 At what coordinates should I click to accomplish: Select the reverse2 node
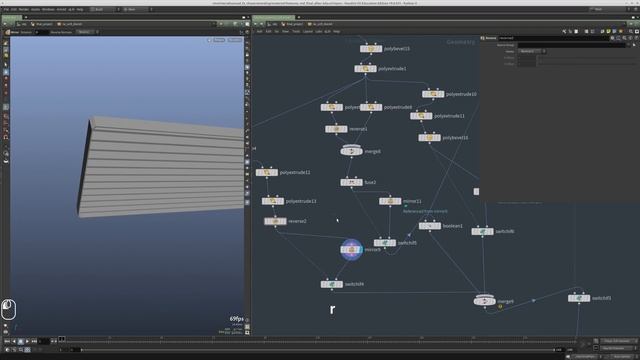click(x=276, y=221)
